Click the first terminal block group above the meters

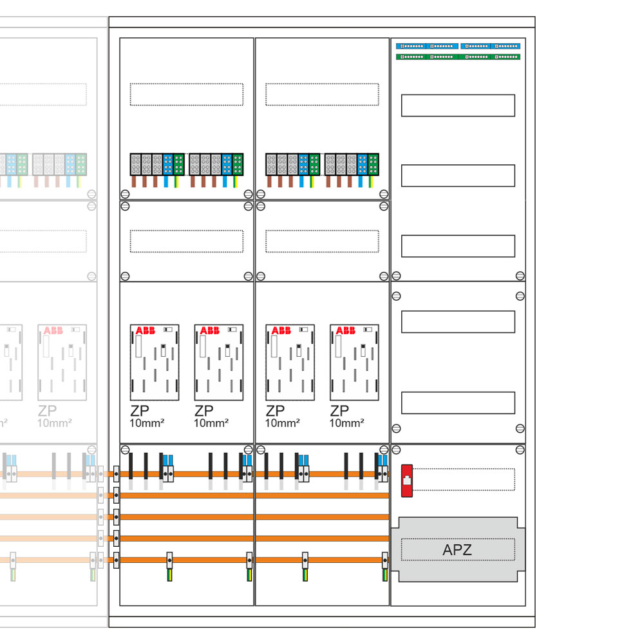click(157, 165)
